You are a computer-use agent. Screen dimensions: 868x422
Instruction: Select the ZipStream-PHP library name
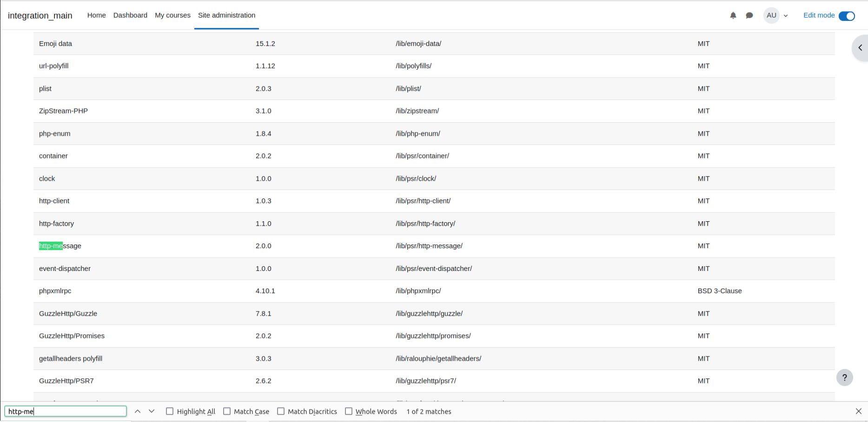(63, 111)
